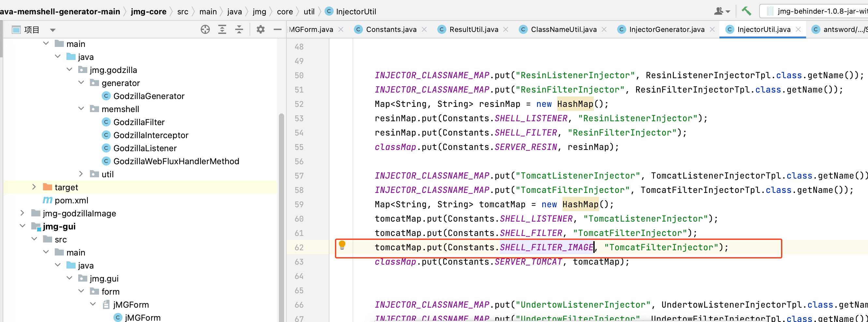Collapse the memshell folder
This screenshot has width=868, height=322.
[81, 109]
